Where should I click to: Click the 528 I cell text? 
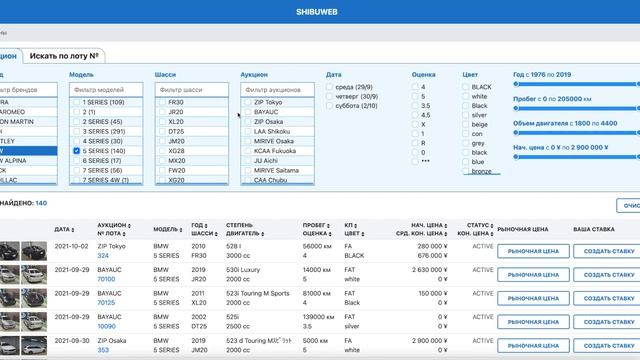pyautogui.click(x=233, y=247)
